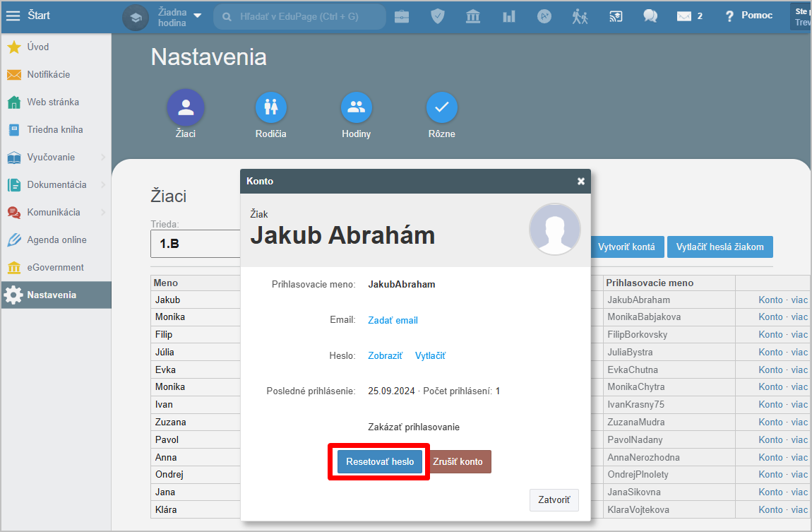This screenshot has width=812, height=532.
Task: Open Konto link for JuliaBystra
Action: pyautogui.click(x=770, y=353)
